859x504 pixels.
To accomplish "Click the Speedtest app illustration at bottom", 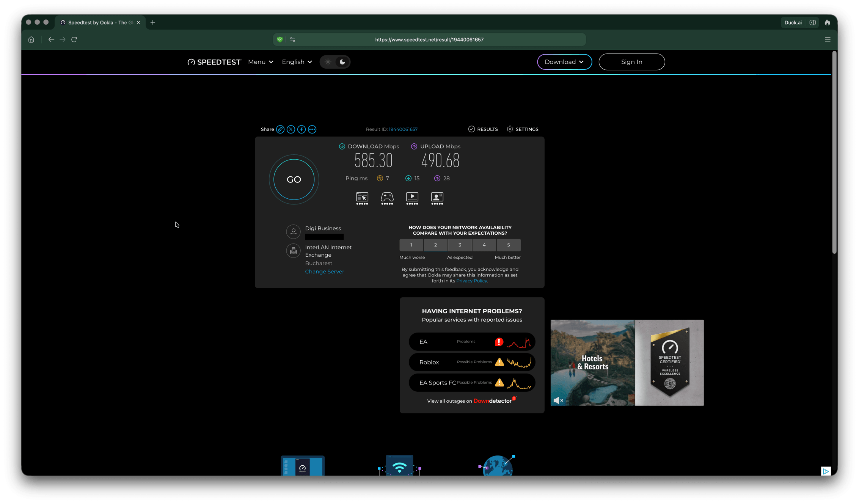I will [303, 466].
